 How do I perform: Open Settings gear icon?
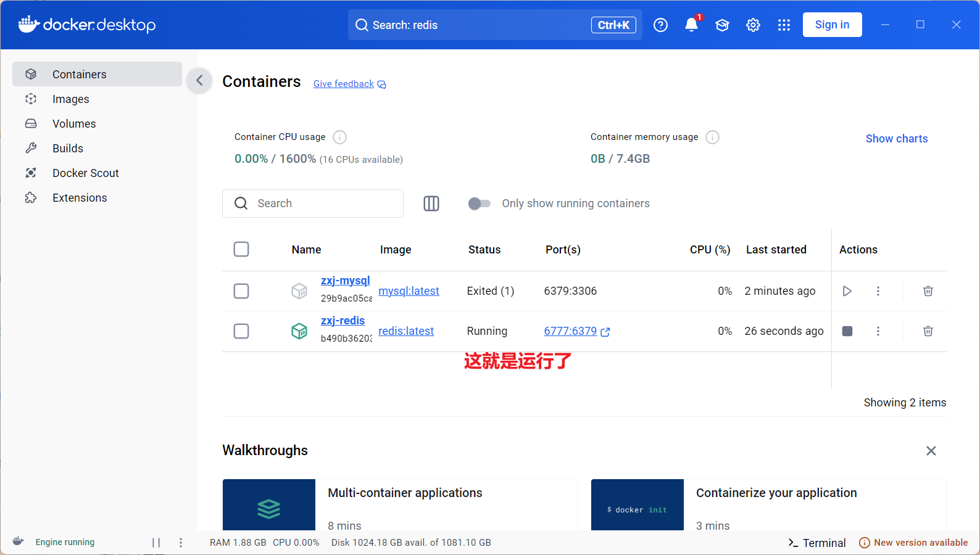(x=753, y=25)
